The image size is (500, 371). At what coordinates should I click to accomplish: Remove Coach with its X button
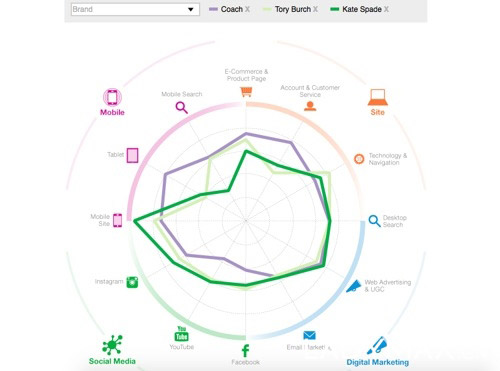tap(247, 9)
